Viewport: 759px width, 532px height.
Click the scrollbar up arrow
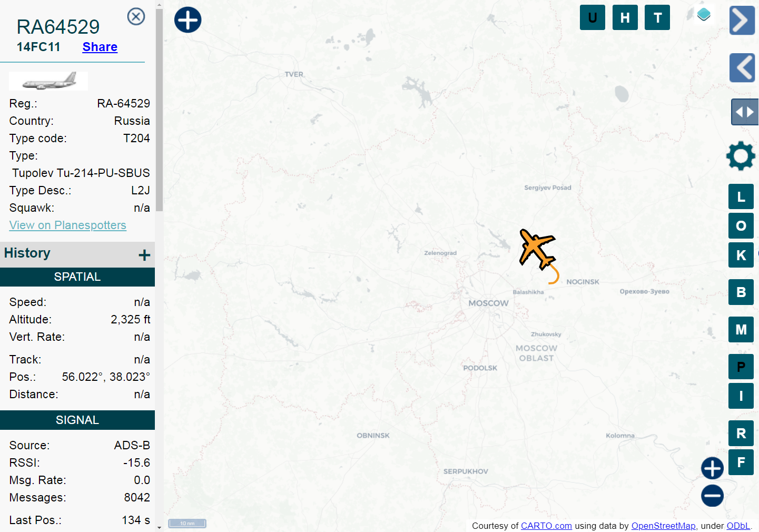click(159, 4)
